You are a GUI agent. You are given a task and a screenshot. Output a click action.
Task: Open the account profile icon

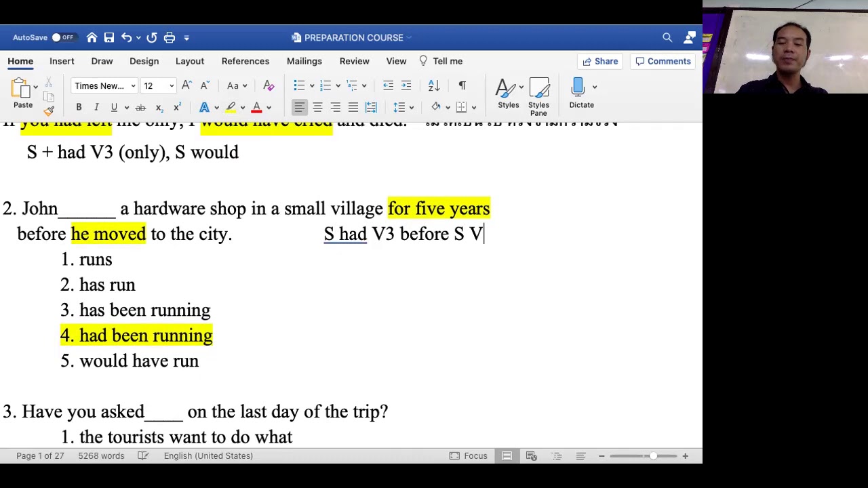[690, 37]
